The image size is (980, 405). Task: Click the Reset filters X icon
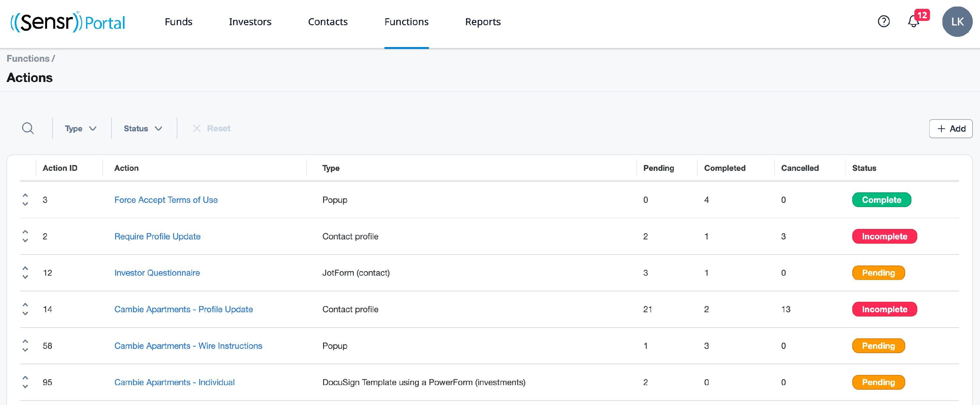coord(197,129)
